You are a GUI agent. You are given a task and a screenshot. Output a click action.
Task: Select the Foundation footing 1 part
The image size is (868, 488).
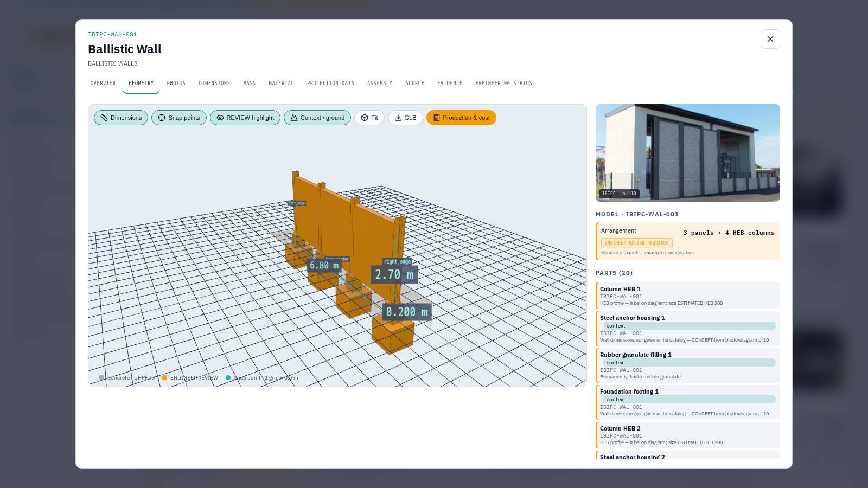688,402
